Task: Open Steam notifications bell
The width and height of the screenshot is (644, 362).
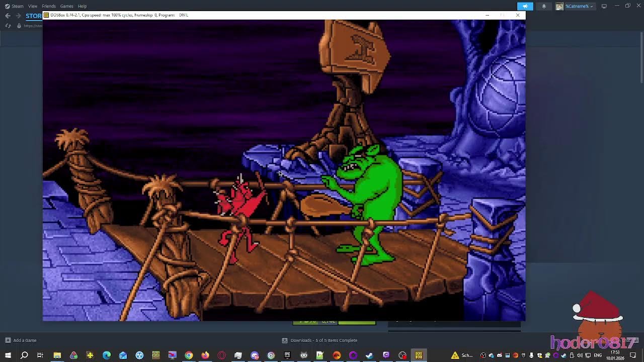Action: pos(544,6)
